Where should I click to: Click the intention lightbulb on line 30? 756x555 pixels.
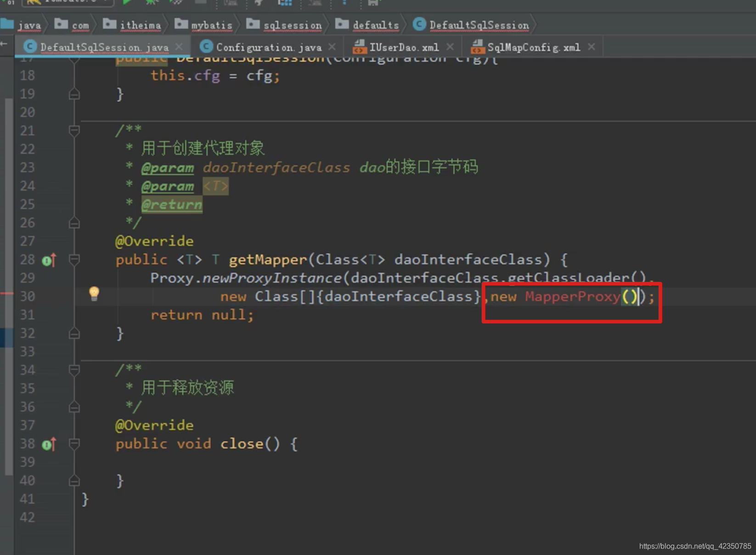point(94,293)
